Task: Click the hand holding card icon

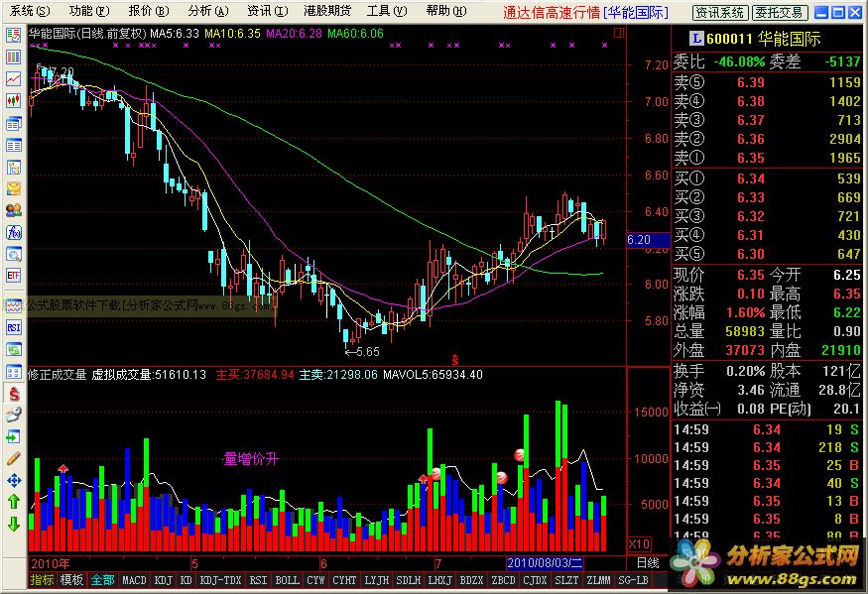Action: (13, 416)
